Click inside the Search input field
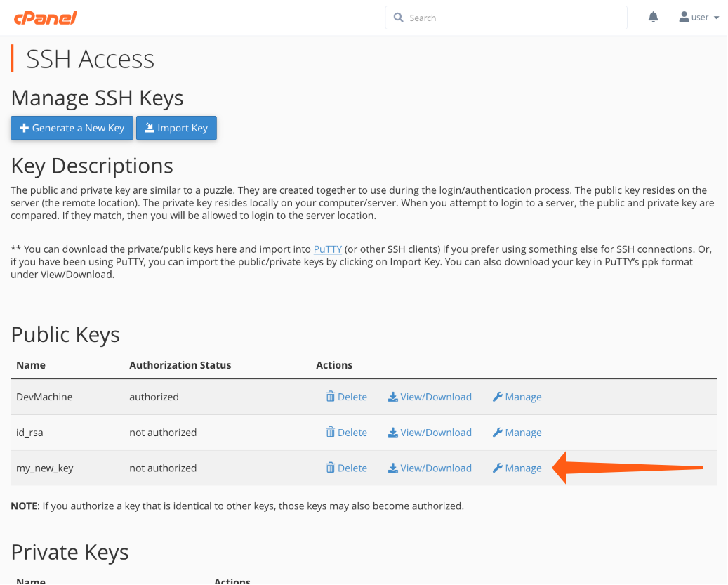 pos(505,17)
